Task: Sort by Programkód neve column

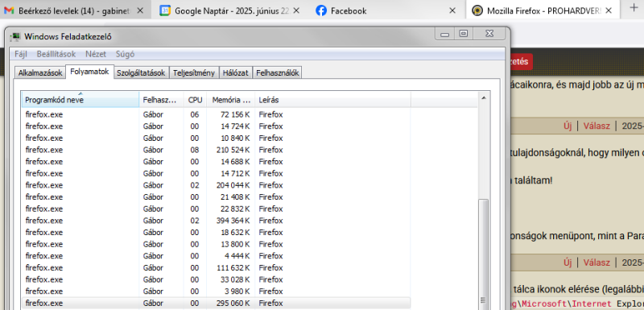Action: coord(80,100)
